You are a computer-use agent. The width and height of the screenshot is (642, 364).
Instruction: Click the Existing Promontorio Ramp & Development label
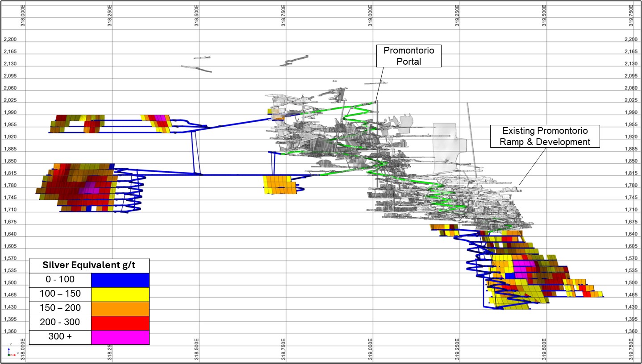[545, 136]
